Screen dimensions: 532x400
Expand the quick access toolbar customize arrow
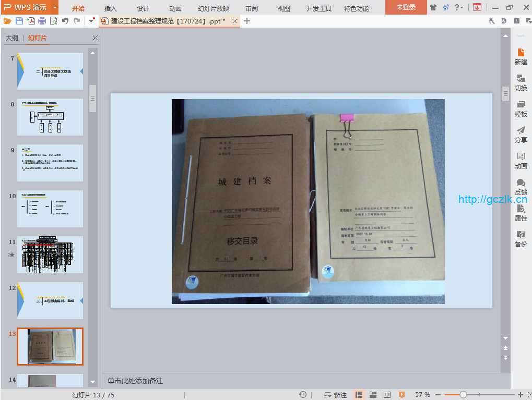(92, 21)
